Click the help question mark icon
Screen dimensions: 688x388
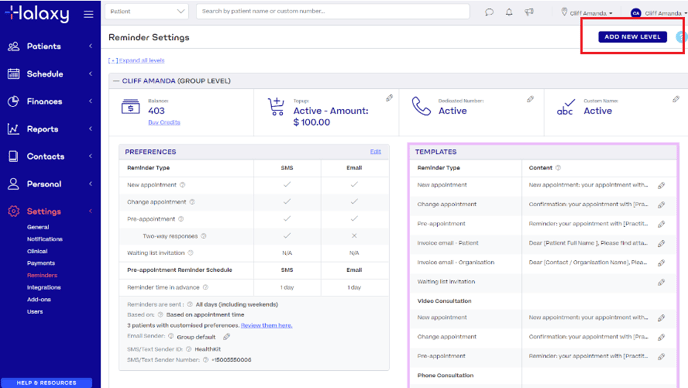tap(681, 37)
